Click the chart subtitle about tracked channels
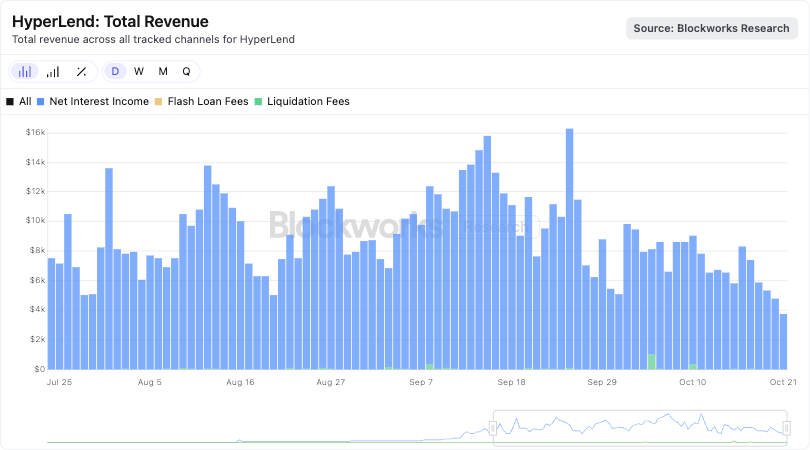The height and width of the screenshot is (450, 810). (153, 39)
